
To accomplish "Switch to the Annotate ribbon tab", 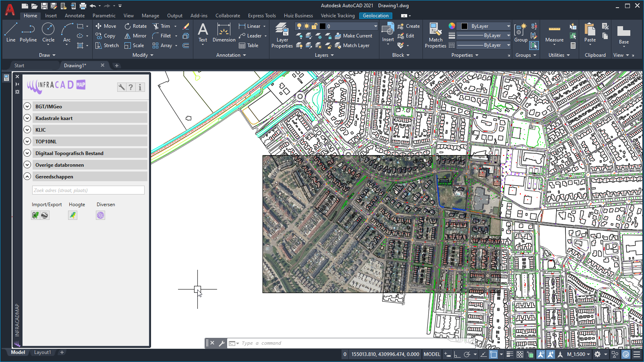I will click(x=75, y=16).
